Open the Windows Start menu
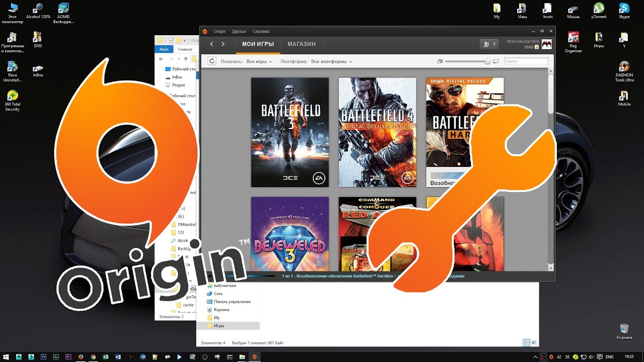The image size is (644, 362). pyautogui.click(x=7, y=356)
